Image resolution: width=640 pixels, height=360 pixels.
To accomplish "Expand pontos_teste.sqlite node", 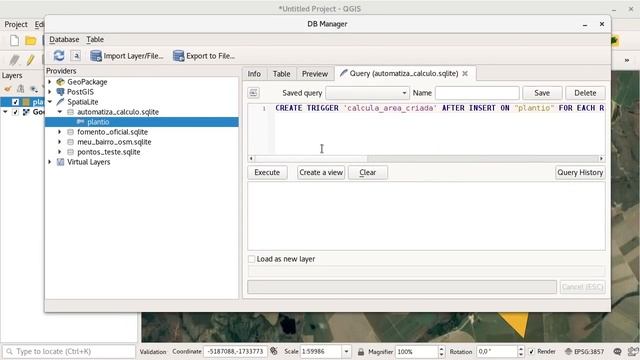I will pyautogui.click(x=60, y=152).
